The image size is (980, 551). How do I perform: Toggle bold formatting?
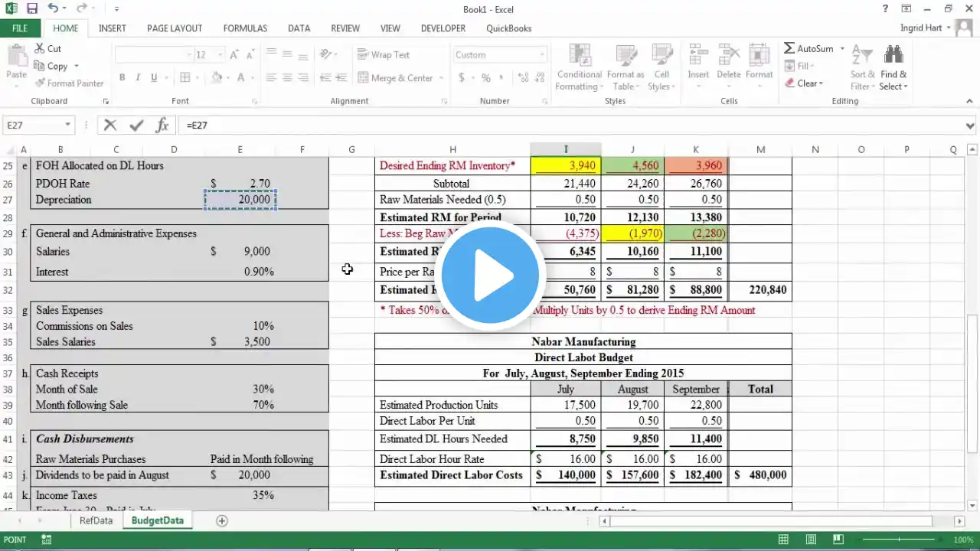(x=122, y=77)
